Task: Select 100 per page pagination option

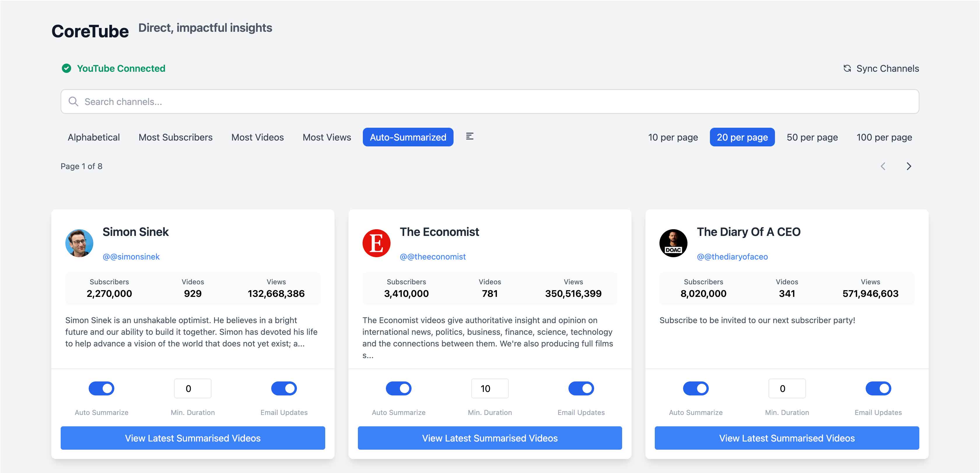Action: pyautogui.click(x=884, y=137)
